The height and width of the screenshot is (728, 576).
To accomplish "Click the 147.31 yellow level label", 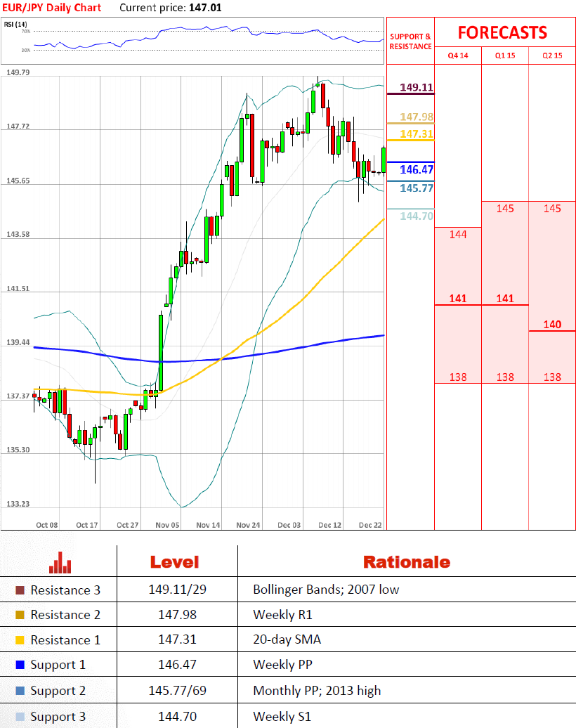I will coord(417,134).
